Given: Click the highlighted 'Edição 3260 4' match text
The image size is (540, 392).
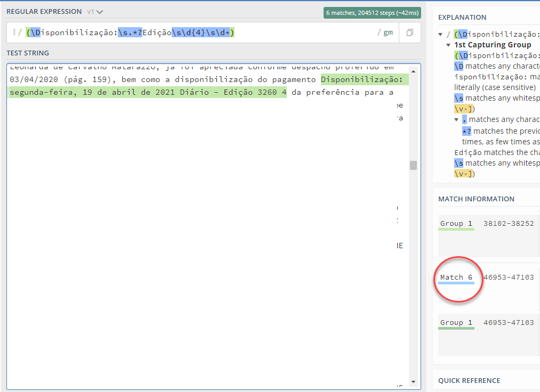Looking at the screenshot, I should point(255,92).
